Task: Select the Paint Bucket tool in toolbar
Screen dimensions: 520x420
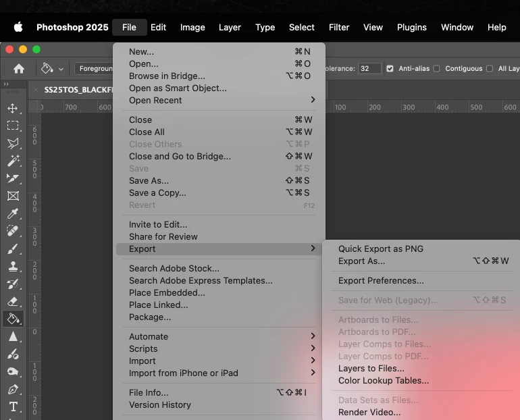Action: pos(13,319)
